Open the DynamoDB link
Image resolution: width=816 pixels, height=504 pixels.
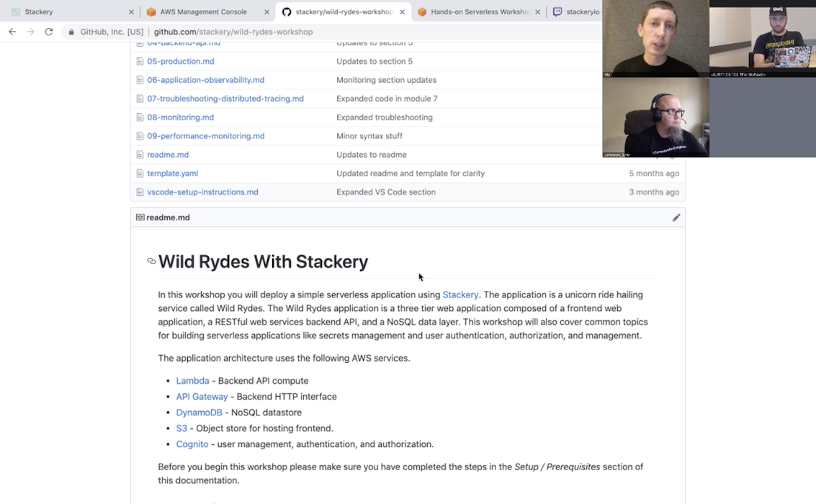pos(199,413)
